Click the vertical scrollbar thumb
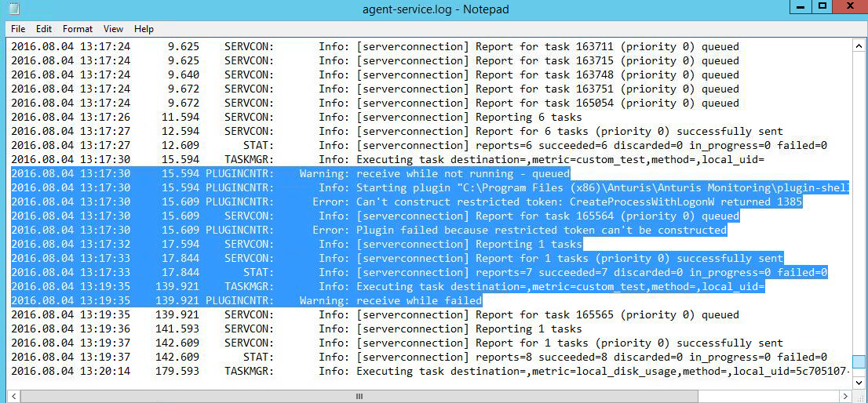Image resolution: width=868 pixels, height=403 pixels. (x=859, y=361)
